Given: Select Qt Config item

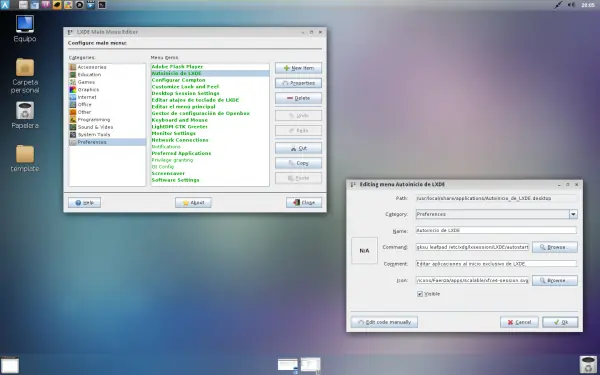Looking at the screenshot, I should pos(210,166).
